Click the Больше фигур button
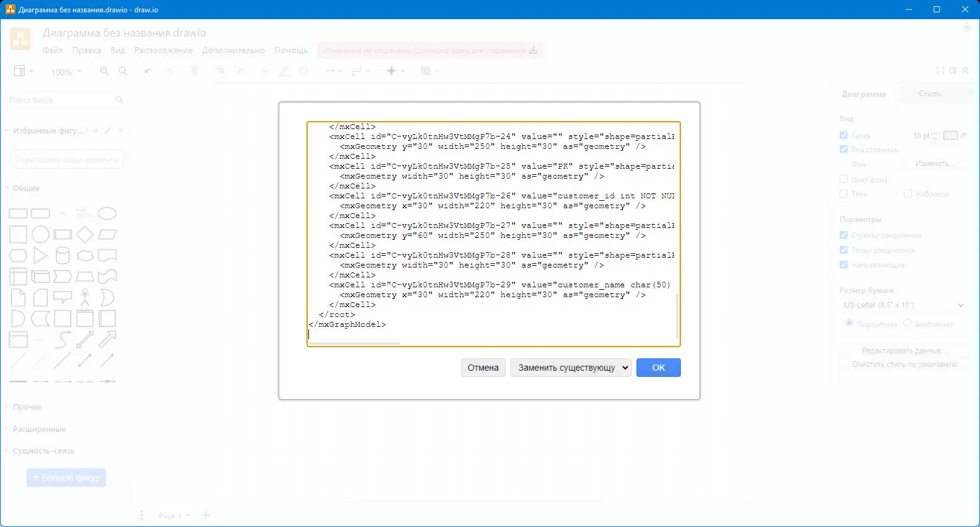Viewport: 980px width, 527px height. tap(66, 478)
